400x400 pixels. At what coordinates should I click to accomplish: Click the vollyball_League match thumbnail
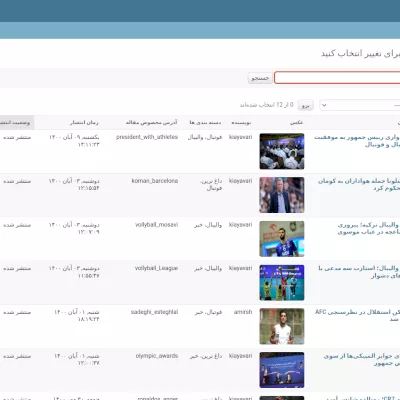tap(282, 283)
